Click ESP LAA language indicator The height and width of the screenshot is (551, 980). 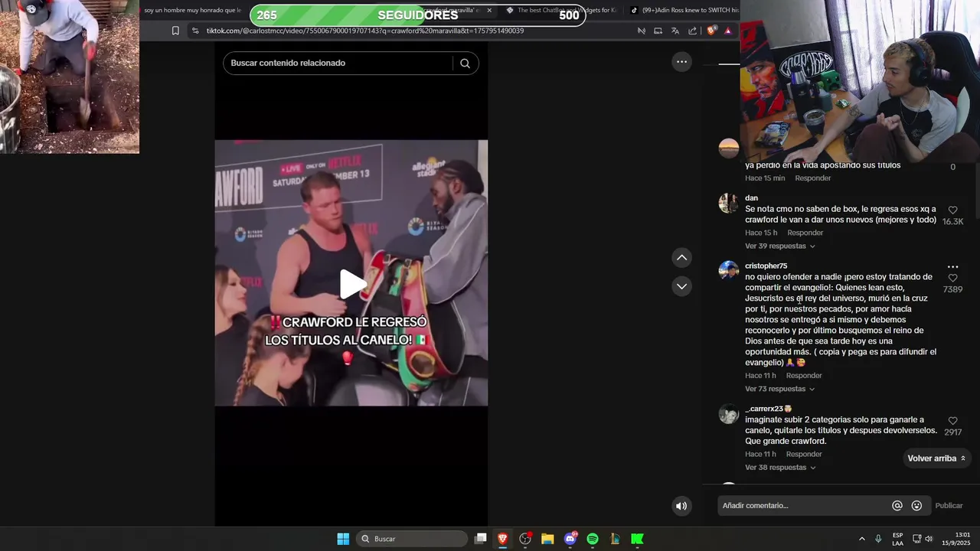click(x=897, y=539)
